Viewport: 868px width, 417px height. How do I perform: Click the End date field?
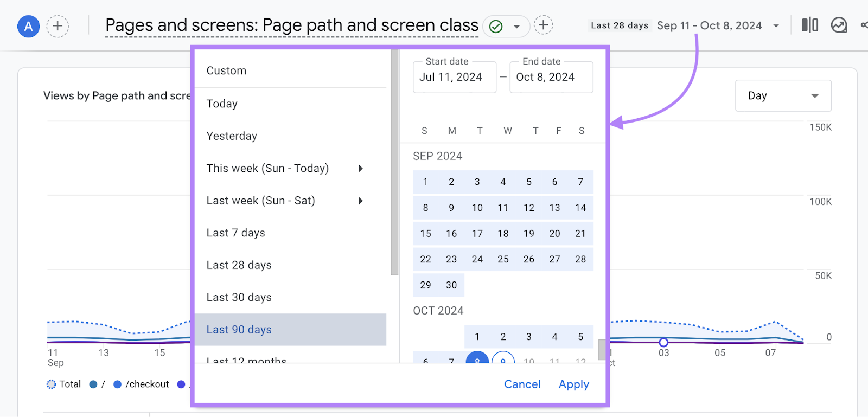point(551,77)
